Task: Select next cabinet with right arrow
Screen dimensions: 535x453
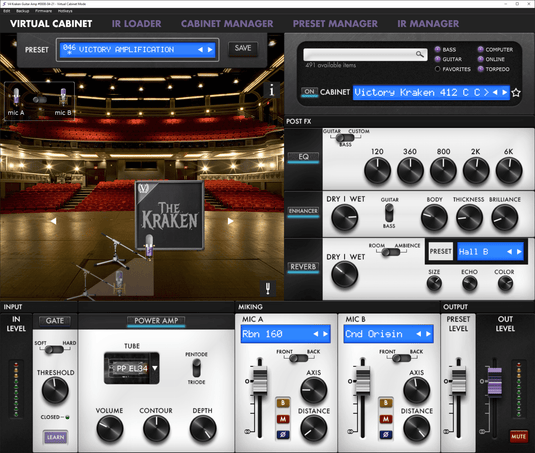Action: point(505,92)
